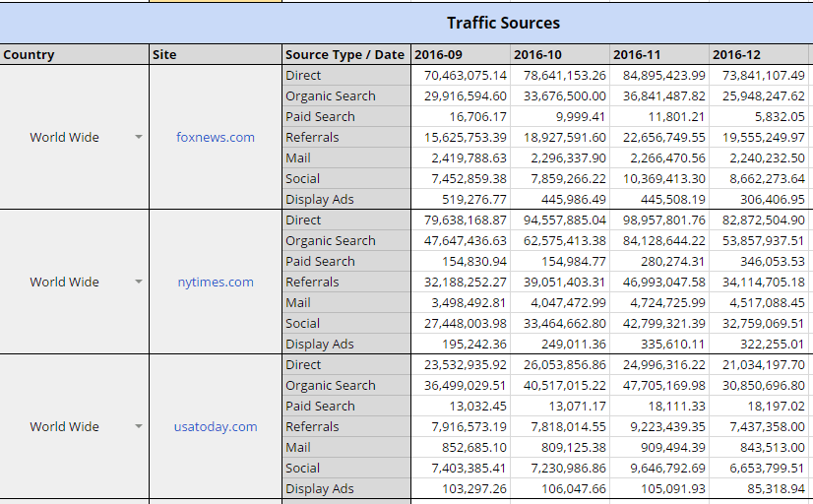813x504 pixels.
Task: Select the Site column header
Action: pos(215,55)
